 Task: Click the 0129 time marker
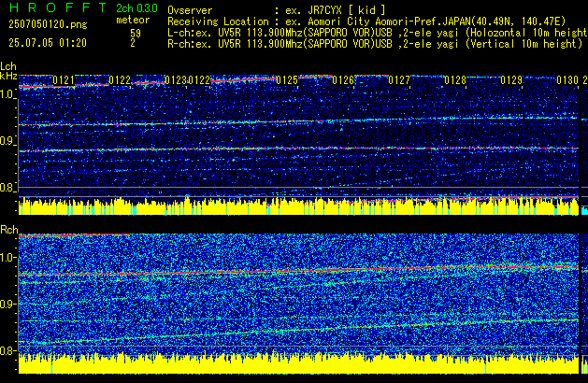pos(511,80)
